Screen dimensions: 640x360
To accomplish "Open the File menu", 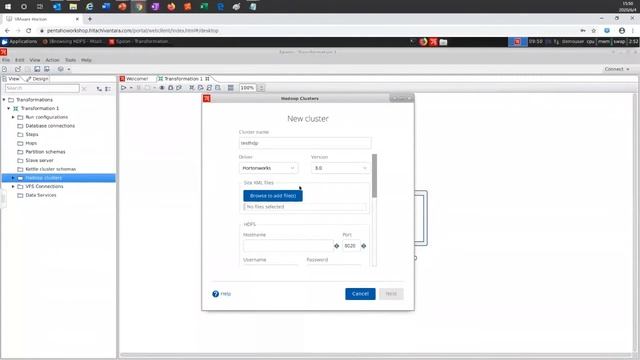I will pos(6,60).
